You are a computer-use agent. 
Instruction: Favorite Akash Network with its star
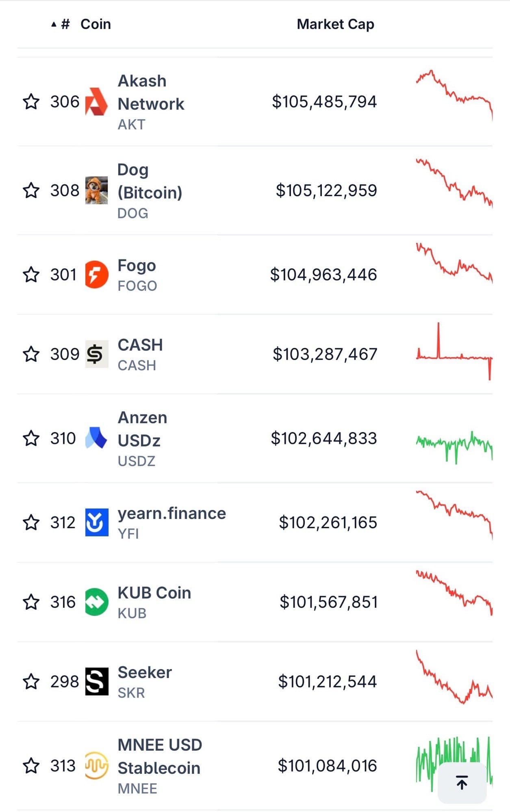pos(31,101)
